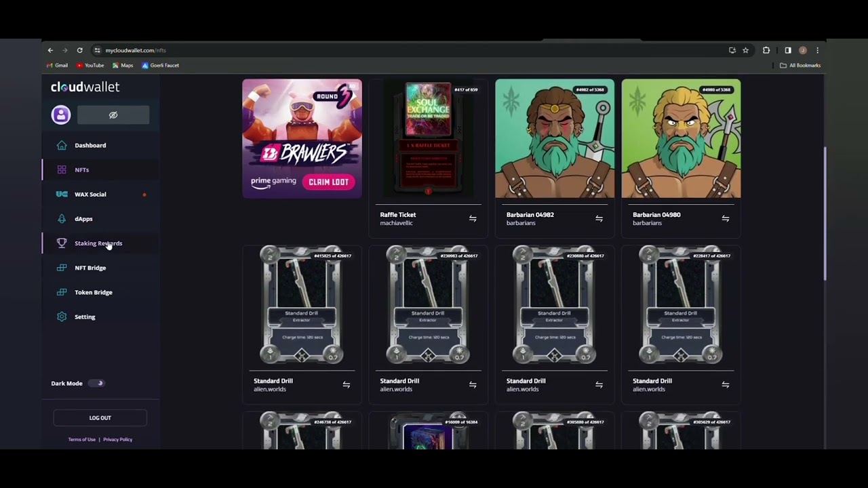Open the Privacy Policy link
Viewport: 868px width, 488px height.
[x=117, y=440]
